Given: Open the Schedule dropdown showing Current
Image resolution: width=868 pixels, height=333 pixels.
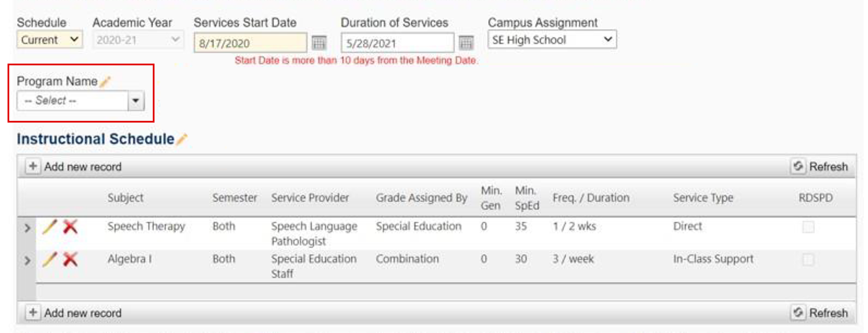Looking at the screenshot, I should pyautogui.click(x=49, y=39).
